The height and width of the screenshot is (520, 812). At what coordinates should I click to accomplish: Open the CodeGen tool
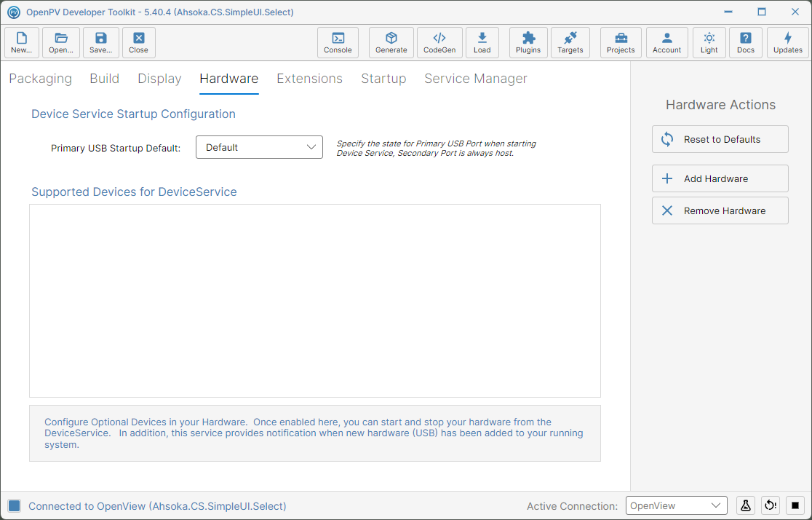pos(439,42)
